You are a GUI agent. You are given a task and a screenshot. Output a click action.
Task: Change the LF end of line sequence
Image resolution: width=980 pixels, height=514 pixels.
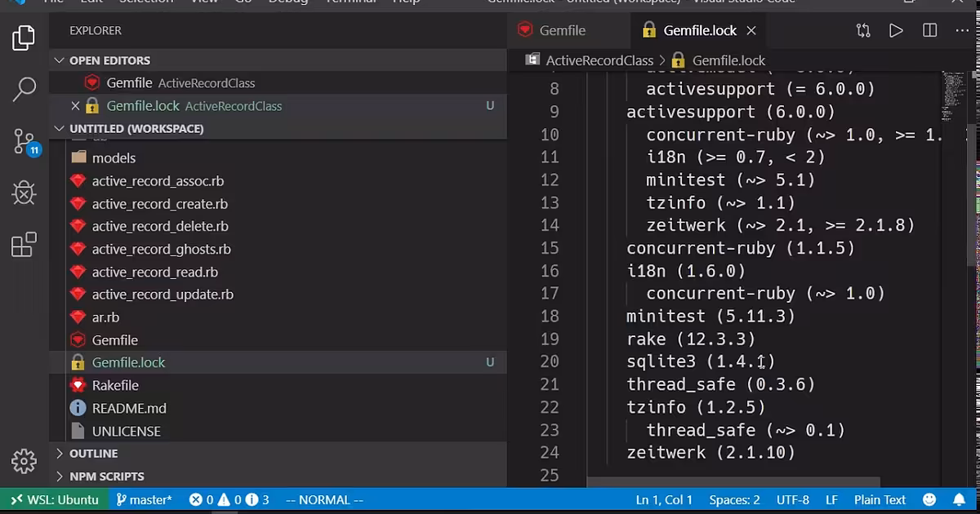pos(831,500)
